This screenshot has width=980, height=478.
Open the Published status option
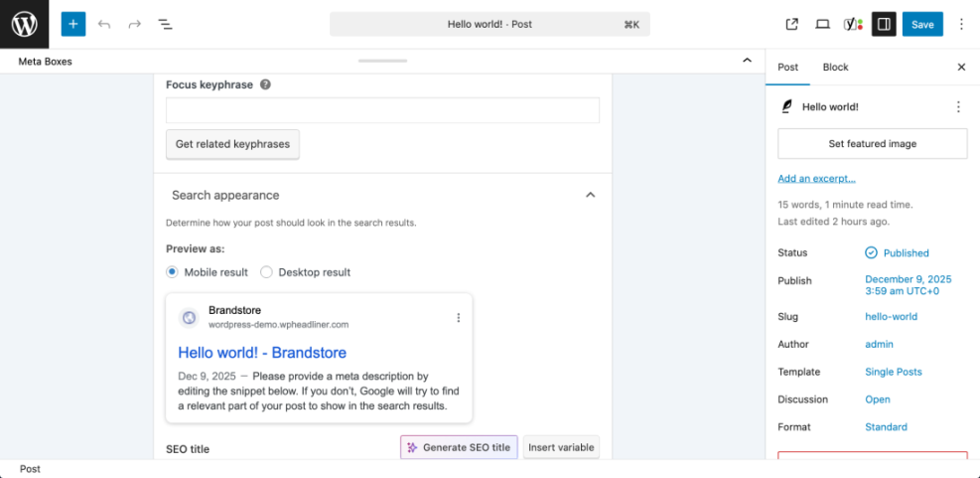point(897,252)
